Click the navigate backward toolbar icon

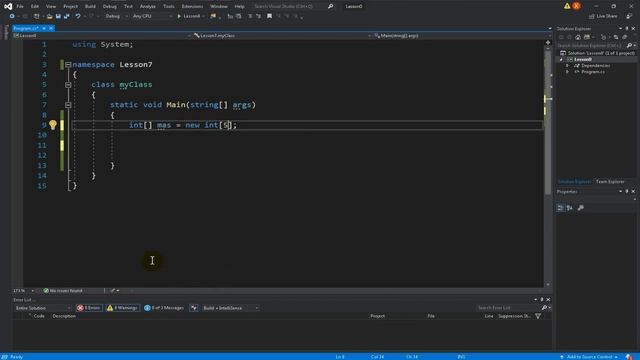(12, 16)
